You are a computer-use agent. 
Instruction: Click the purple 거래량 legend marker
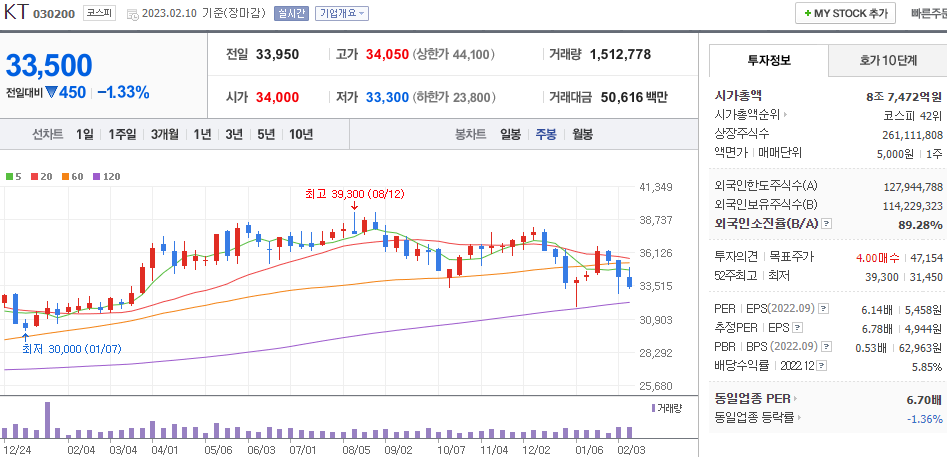pyautogui.click(x=653, y=409)
